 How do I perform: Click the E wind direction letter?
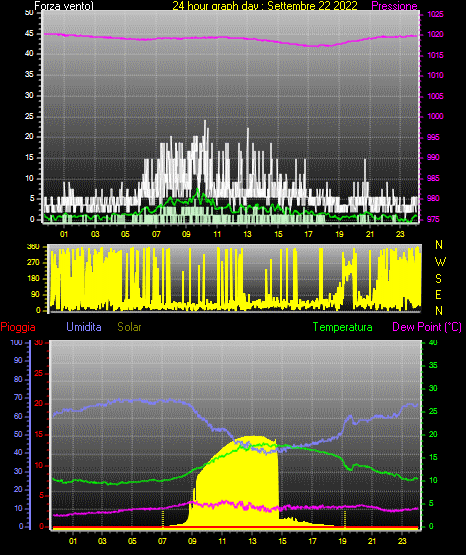[x=438, y=294]
